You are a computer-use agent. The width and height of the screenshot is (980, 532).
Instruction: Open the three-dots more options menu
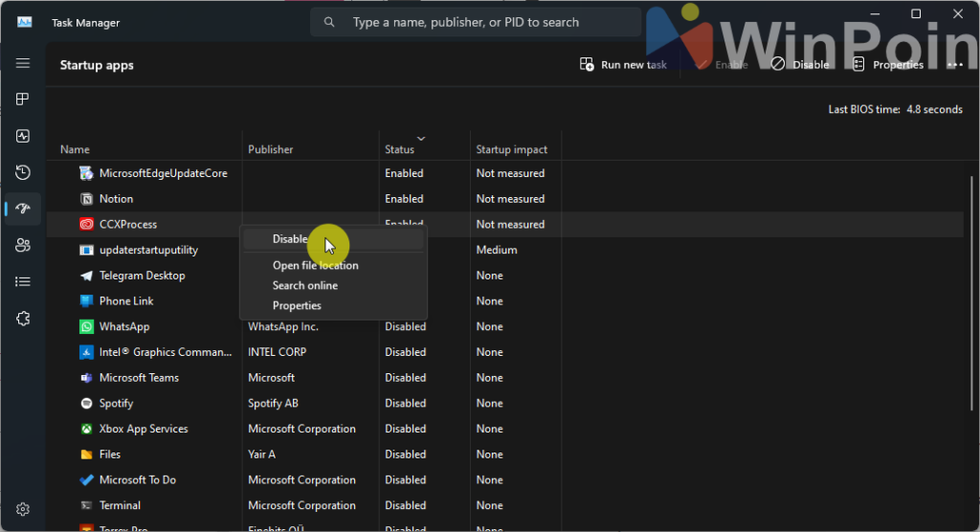954,65
